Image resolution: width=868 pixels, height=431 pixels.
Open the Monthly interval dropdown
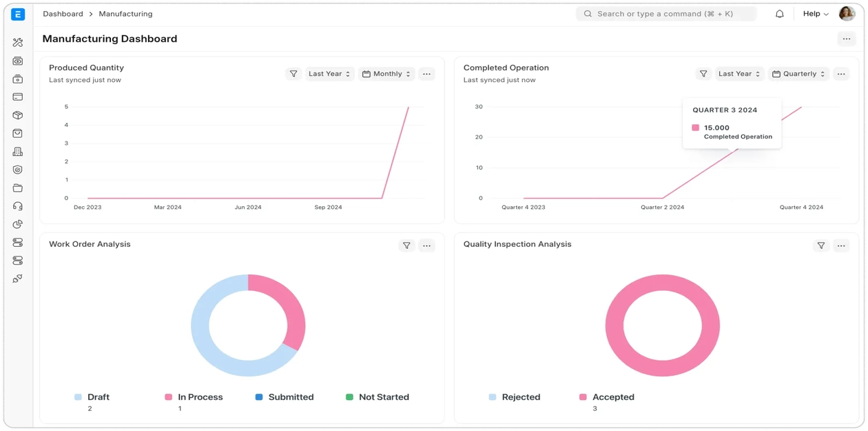[386, 74]
